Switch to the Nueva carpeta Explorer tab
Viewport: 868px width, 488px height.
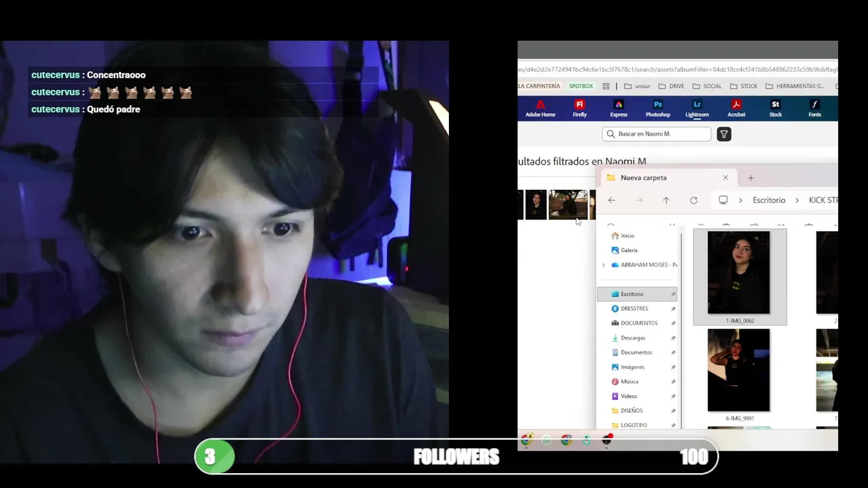(x=668, y=178)
